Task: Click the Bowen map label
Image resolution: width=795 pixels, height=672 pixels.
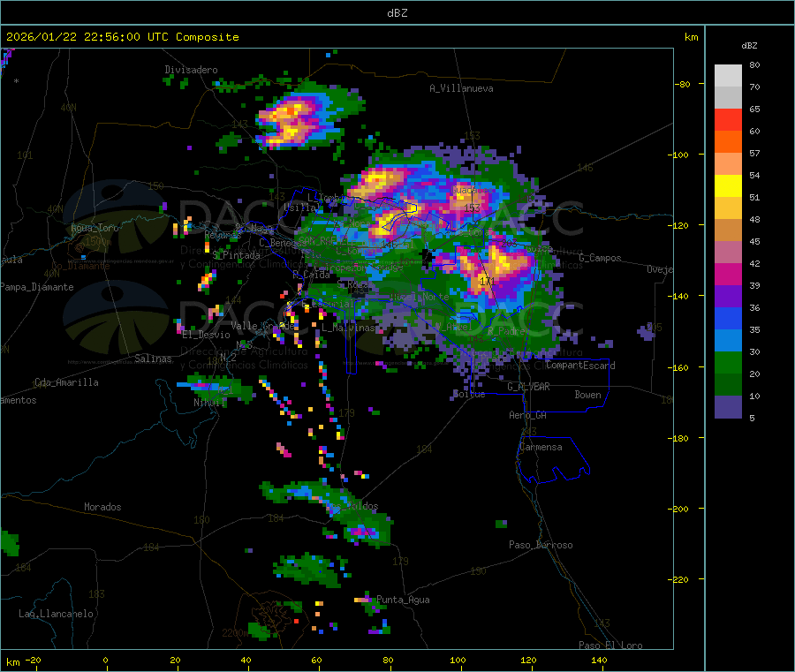Action: coord(587,395)
